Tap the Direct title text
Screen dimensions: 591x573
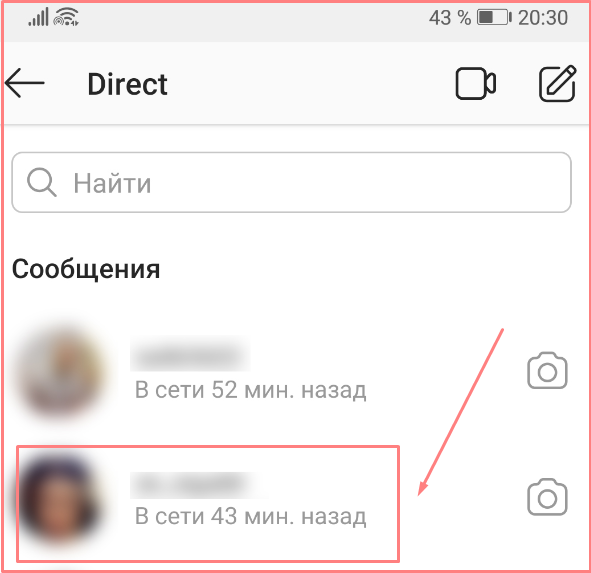127,84
